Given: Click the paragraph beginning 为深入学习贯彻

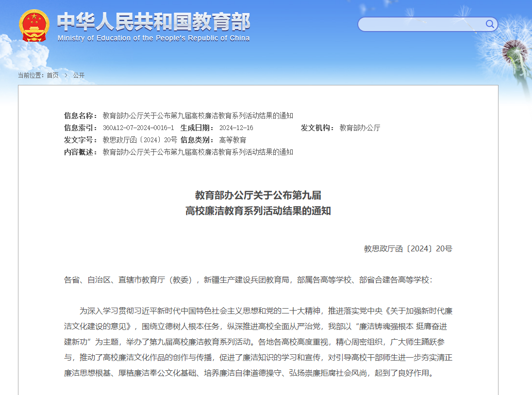Looking at the screenshot, I should [258, 342].
